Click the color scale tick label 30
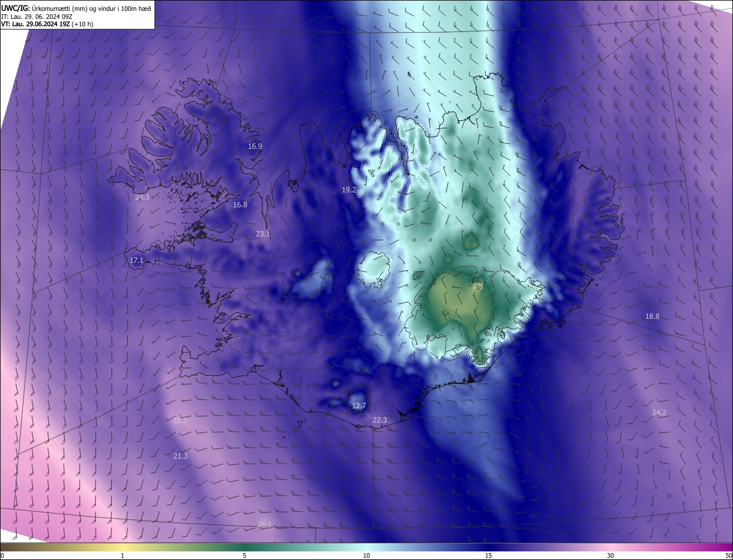733x560 pixels. click(x=610, y=555)
